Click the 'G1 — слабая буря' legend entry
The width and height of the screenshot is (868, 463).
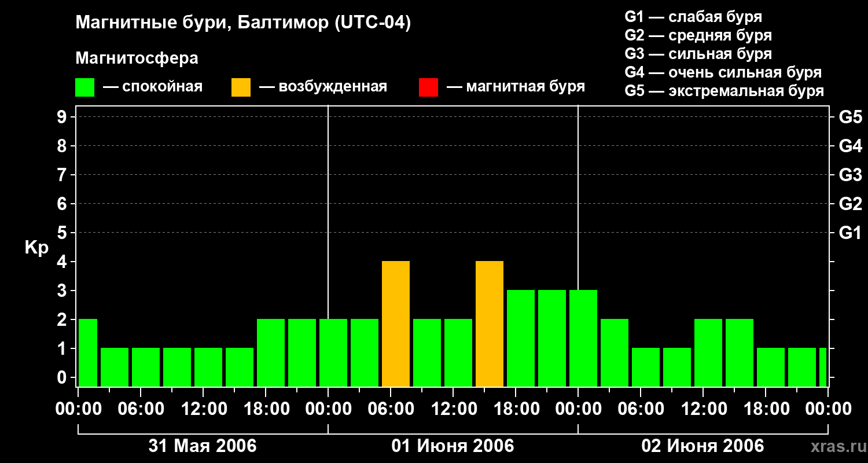click(x=693, y=17)
